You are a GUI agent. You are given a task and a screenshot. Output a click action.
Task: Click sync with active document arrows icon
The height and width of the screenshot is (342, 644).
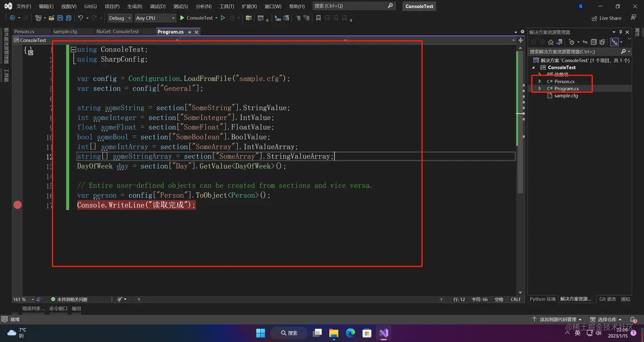(585, 42)
